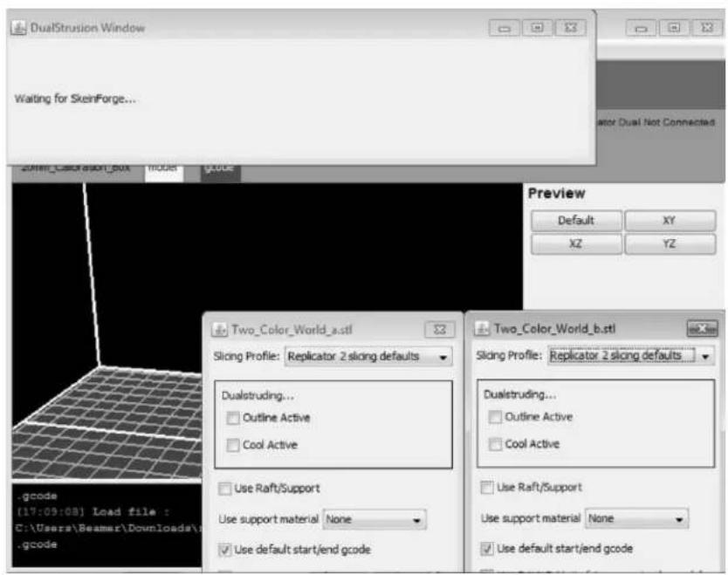Open Use support material dropdown in Two_Color_World_a.stl
Screen dimensions: 728x575
coord(374,520)
